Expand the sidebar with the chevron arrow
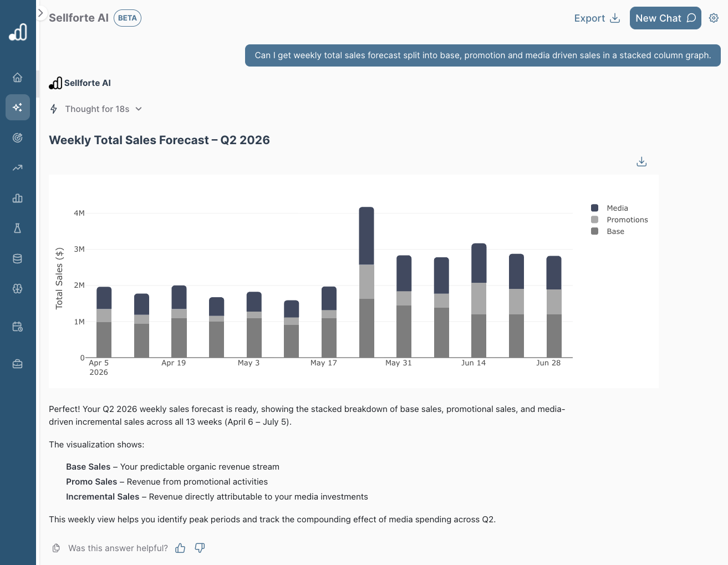Image resolution: width=728 pixels, height=565 pixels. (x=40, y=13)
